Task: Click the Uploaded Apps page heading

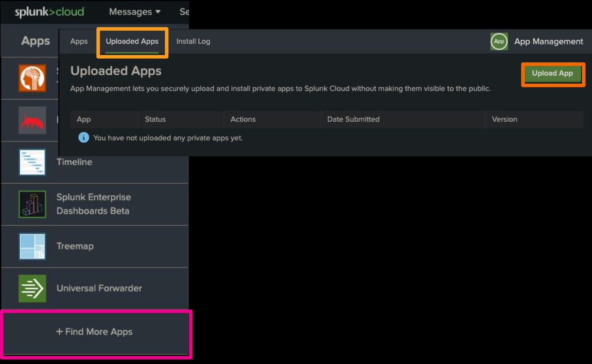Action: click(116, 71)
